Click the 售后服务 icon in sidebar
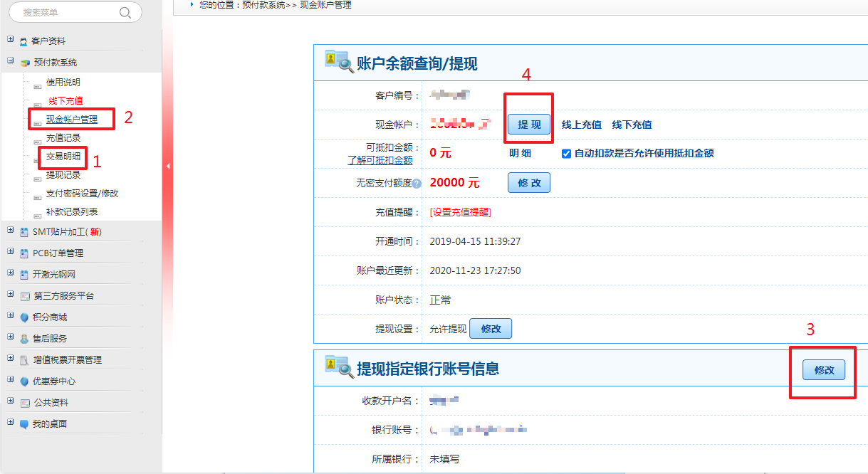The height and width of the screenshot is (474, 868). [x=24, y=339]
